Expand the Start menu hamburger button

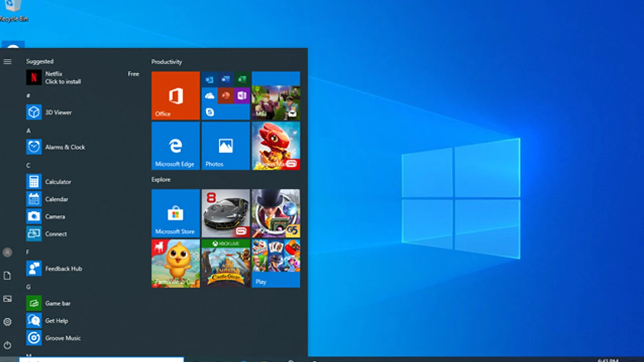pos(8,61)
